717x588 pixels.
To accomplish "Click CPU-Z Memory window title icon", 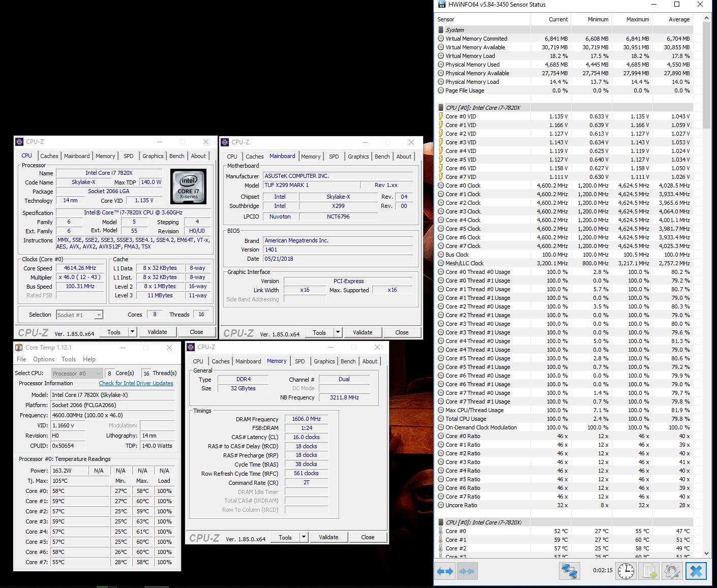I will pyautogui.click(x=191, y=347).
